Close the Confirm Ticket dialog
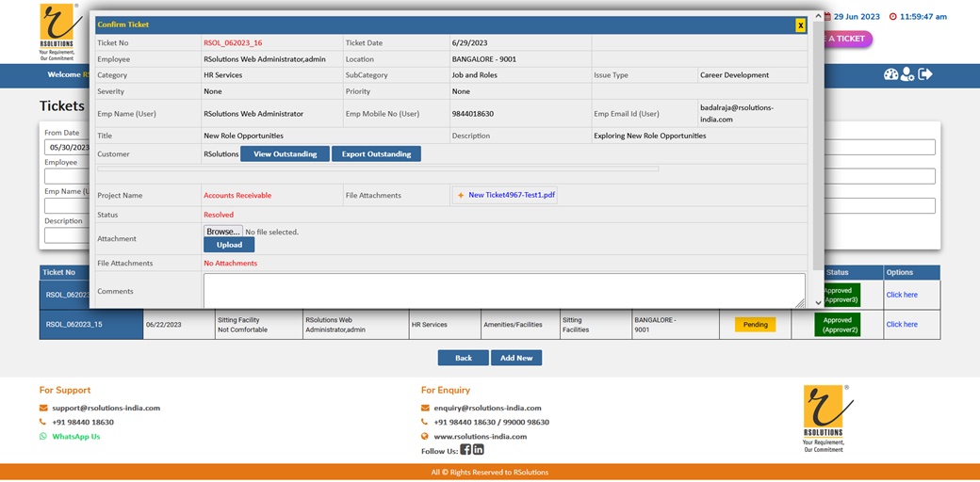 click(x=800, y=25)
